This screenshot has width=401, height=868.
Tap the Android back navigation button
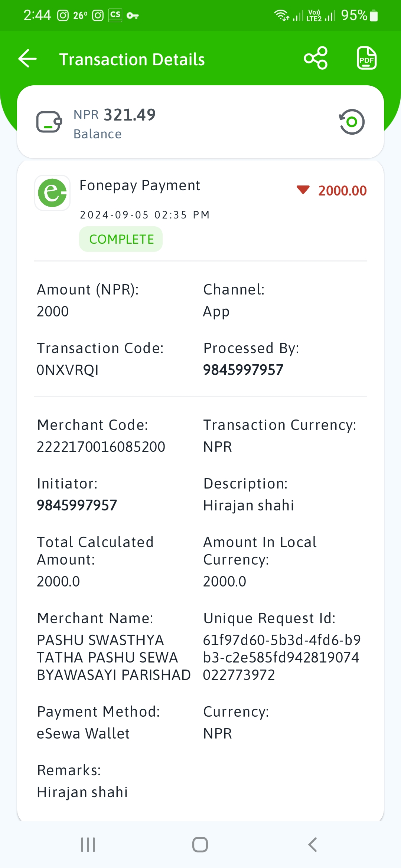313,845
